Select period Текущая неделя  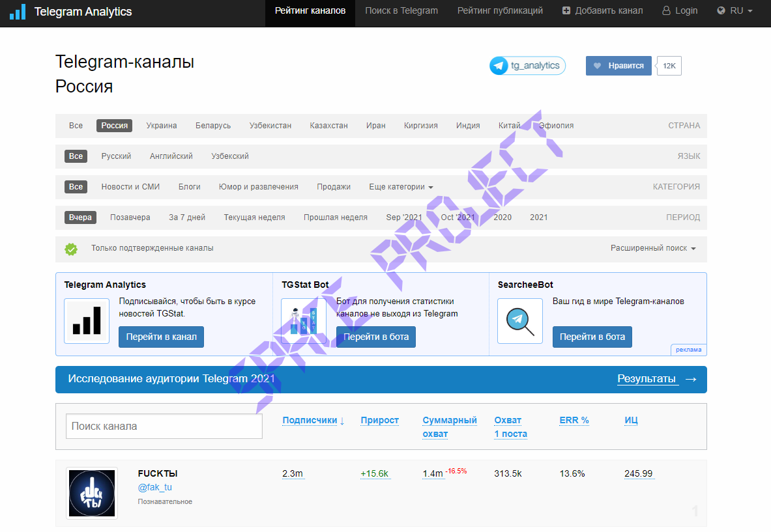(x=254, y=217)
